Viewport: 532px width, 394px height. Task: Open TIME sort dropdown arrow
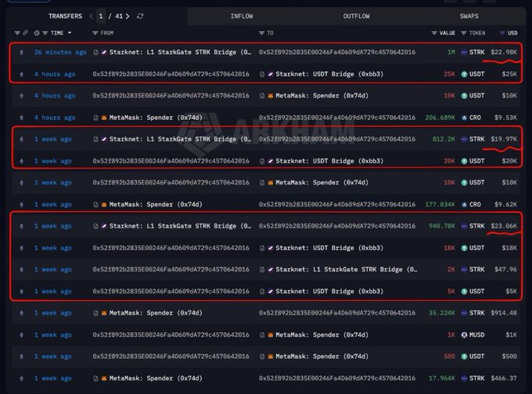coord(70,33)
